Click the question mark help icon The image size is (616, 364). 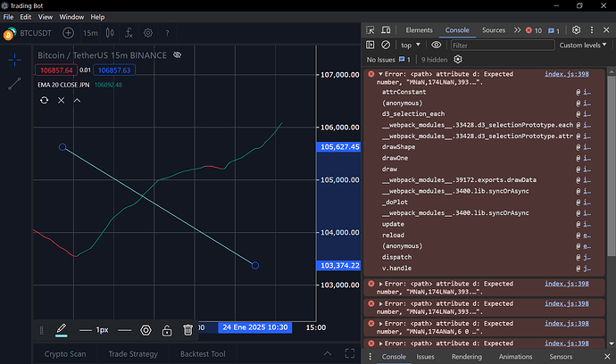(x=167, y=33)
